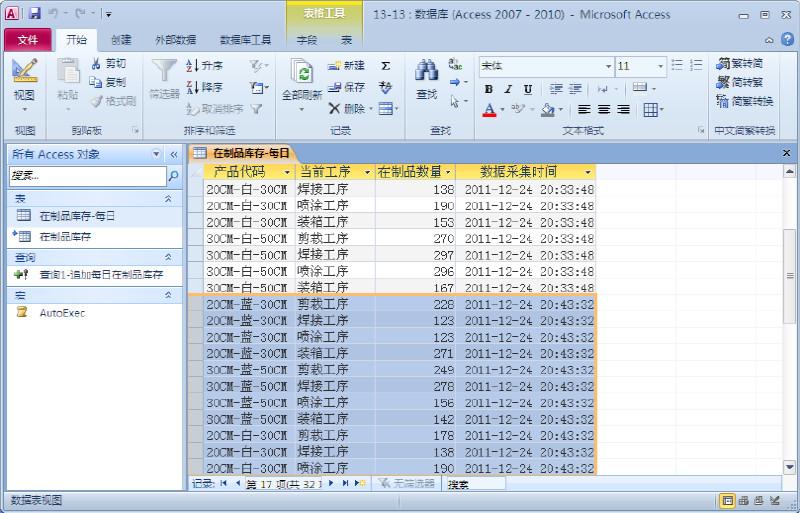
Task: Click the Copy (复制) icon
Action: [x=95, y=82]
